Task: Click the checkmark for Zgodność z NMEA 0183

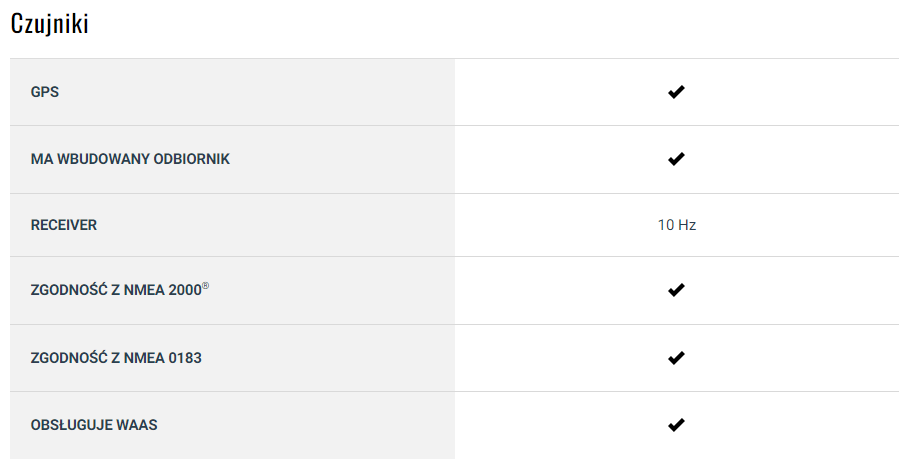Action: coord(676,357)
